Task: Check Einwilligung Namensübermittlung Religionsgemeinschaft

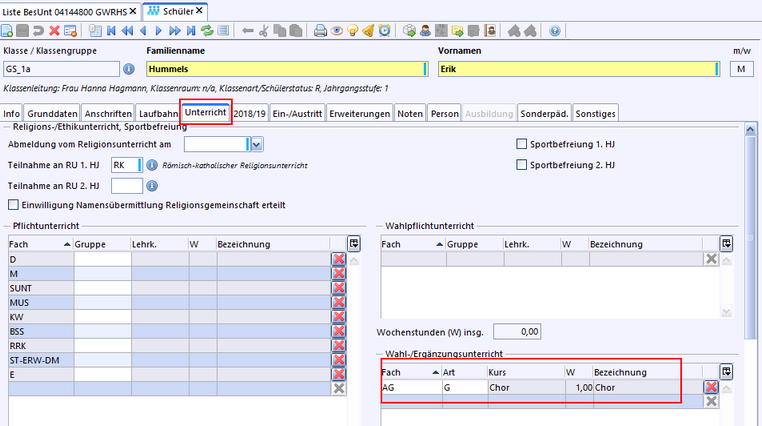Action: coord(13,205)
